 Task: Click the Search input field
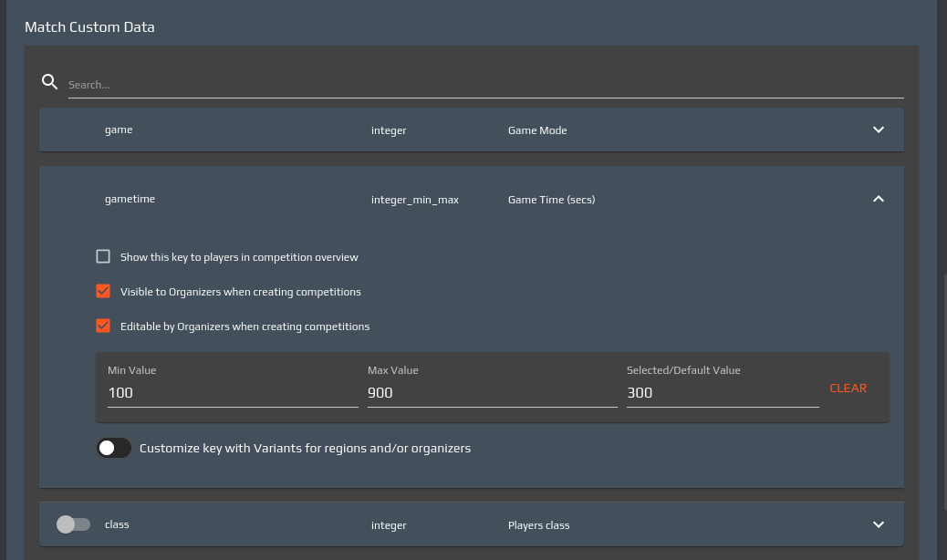click(x=485, y=85)
